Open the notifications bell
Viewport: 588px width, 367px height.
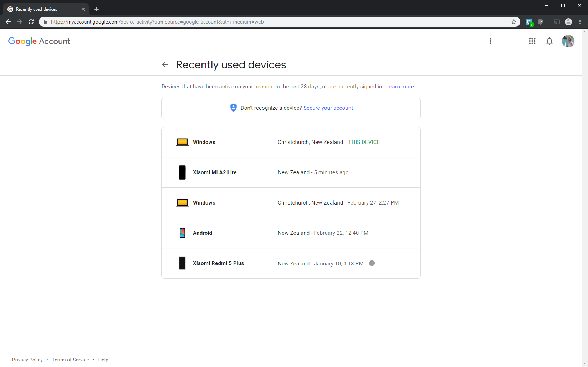click(x=549, y=41)
